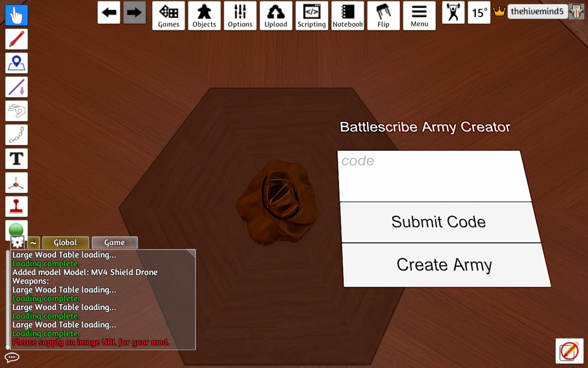This screenshot has height=368, width=588.
Task: Open the Zones tool with map pin
Action: pyautogui.click(x=17, y=63)
